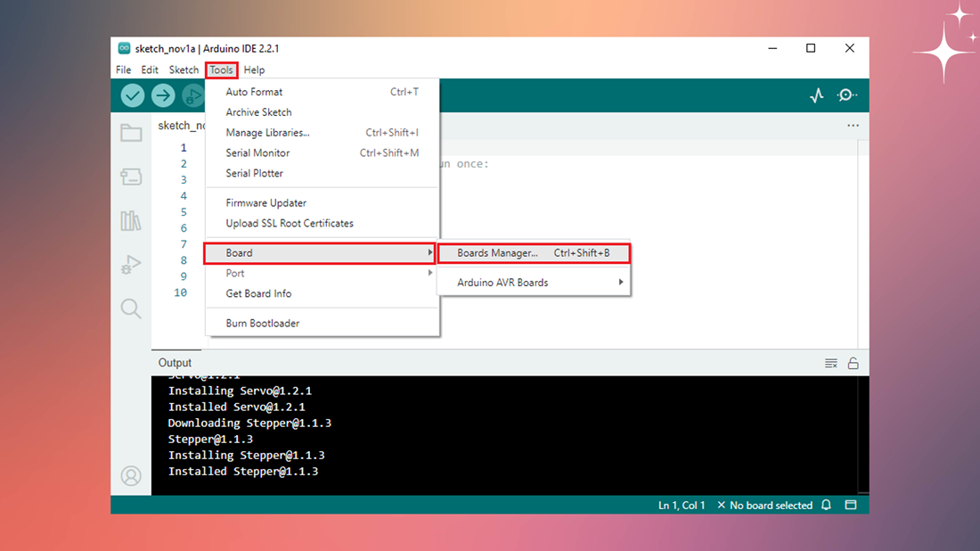The height and width of the screenshot is (551, 980).
Task: Toggle the bottom panel icon in status bar
Action: point(851,505)
